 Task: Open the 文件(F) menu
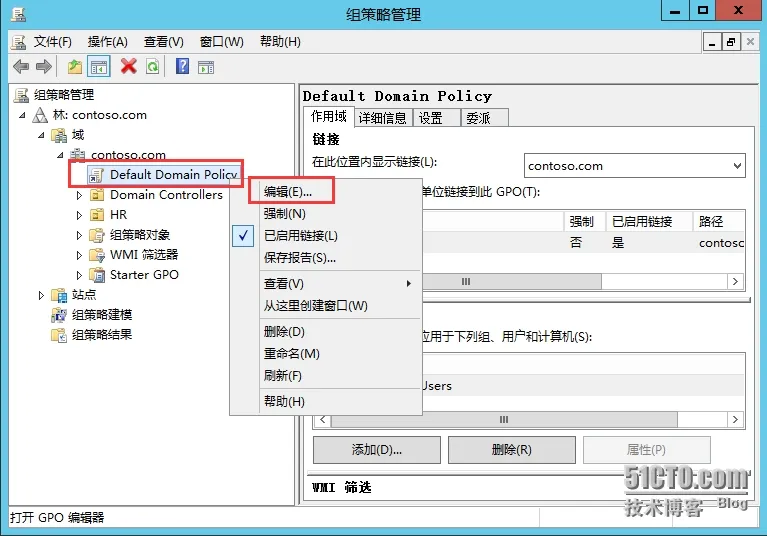click(x=52, y=42)
